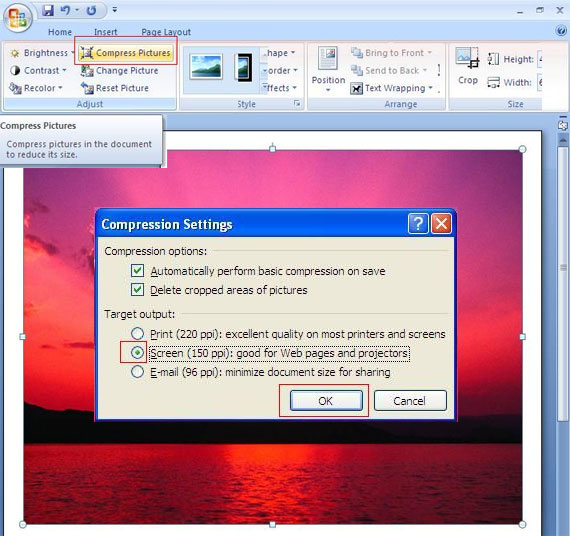
Task: Select the black frame picture style thumbnail
Action: [244, 67]
